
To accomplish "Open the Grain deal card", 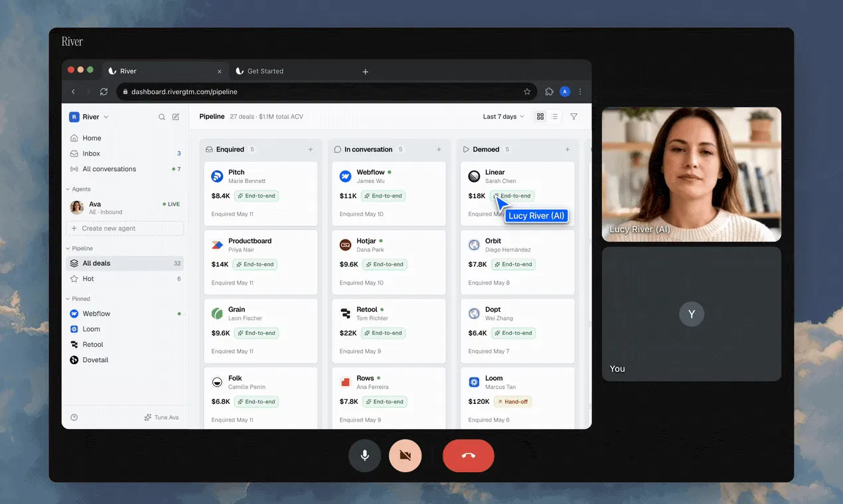I will pyautogui.click(x=261, y=330).
